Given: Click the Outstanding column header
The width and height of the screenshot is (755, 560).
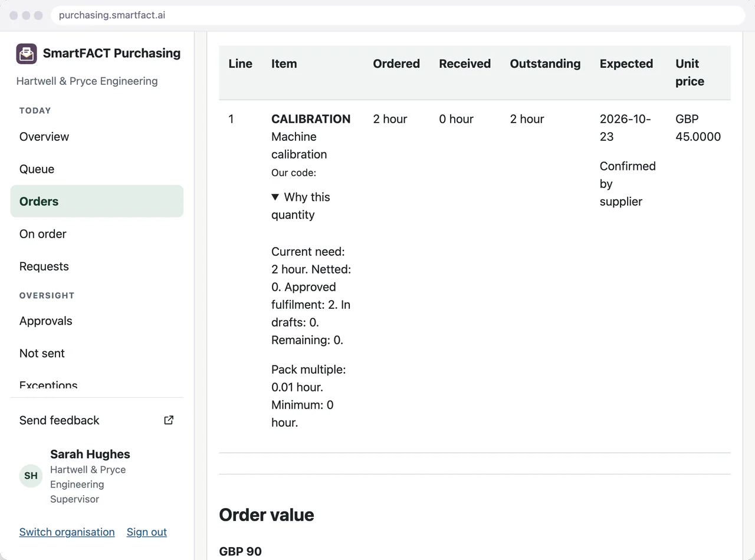Looking at the screenshot, I should 545,64.
